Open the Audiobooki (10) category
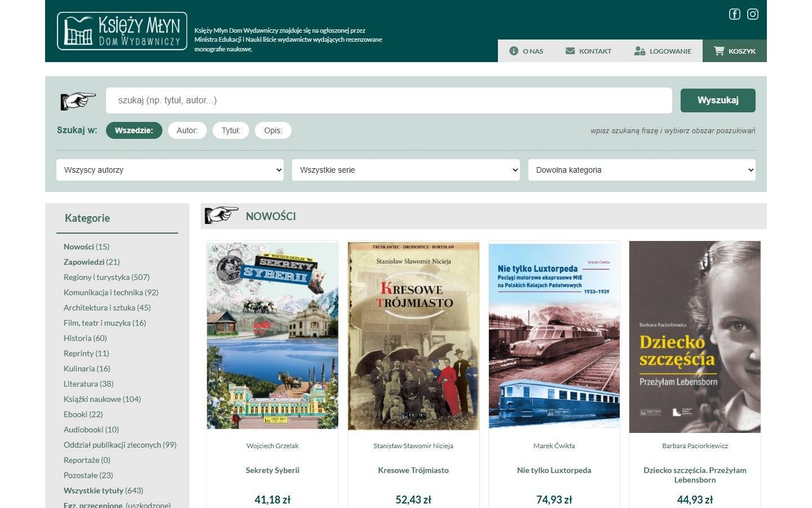The height and width of the screenshot is (508, 812). click(x=91, y=430)
